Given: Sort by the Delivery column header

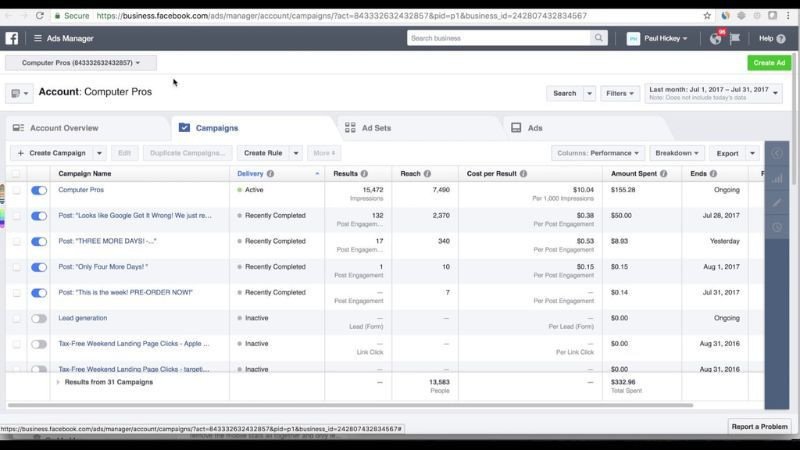Looking at the screenshot, I should tap(250, 173).
